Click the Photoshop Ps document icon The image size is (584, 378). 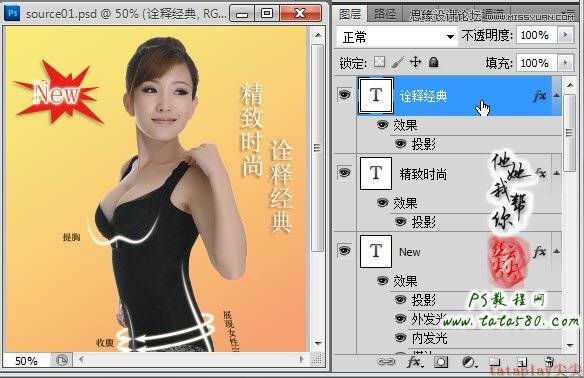point(12,13)
